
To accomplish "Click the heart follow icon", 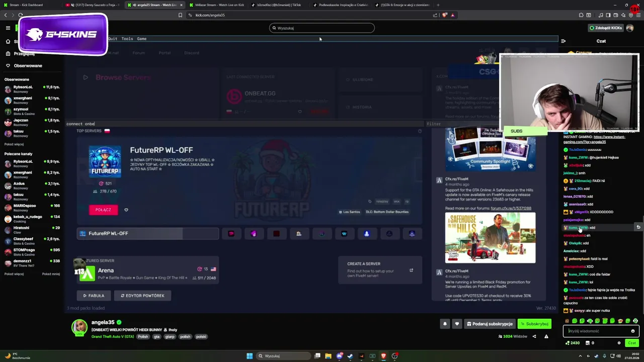I will point(457,324).
